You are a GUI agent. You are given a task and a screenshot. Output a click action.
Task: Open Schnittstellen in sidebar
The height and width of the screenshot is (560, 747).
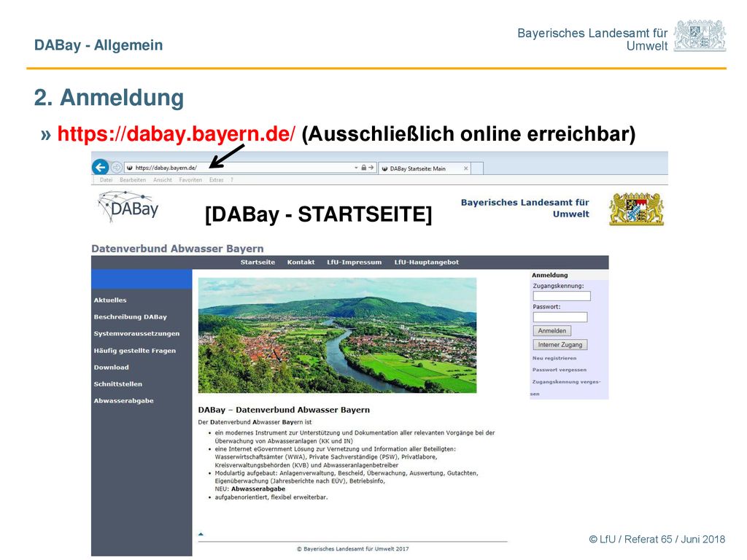117,384
